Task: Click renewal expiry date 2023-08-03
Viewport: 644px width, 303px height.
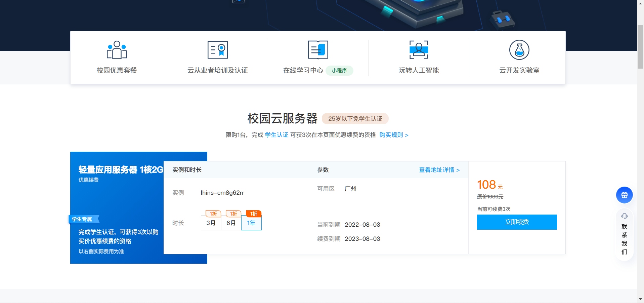Action: 362,239
